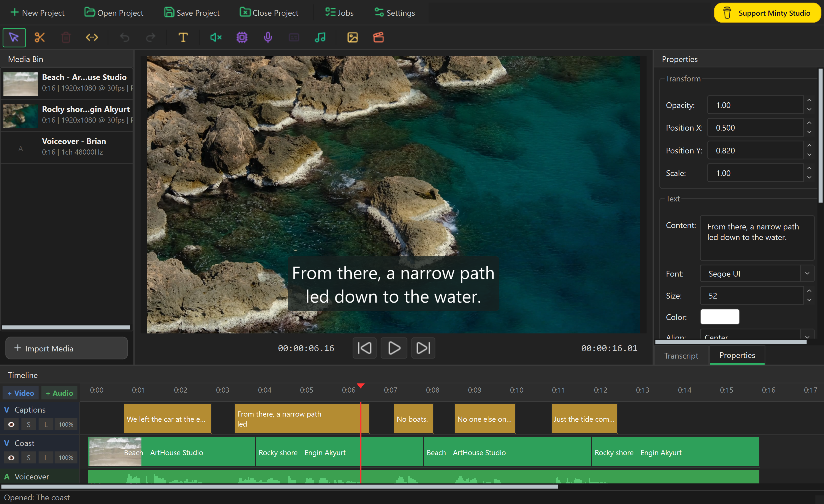The image size is (824, 504).
Task: Open the Font dropdown Segoe UI
Action: pyautogui.click(x=757, y=273)
